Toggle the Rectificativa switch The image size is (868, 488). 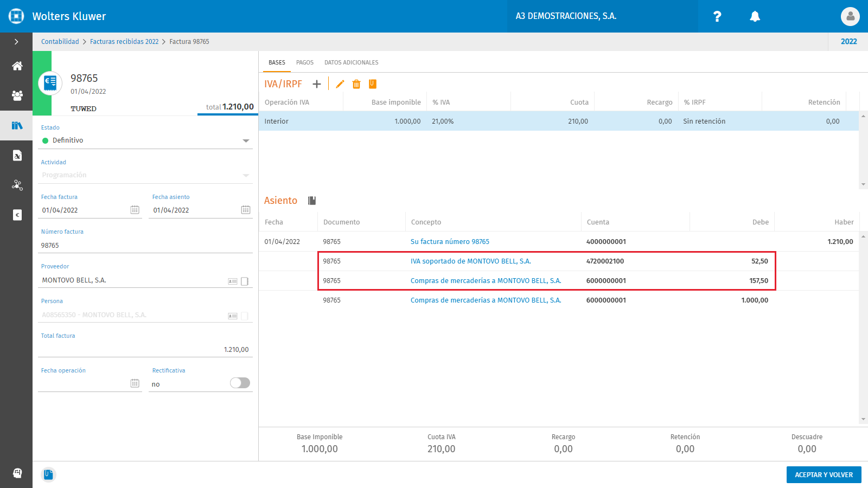point(240,383)
